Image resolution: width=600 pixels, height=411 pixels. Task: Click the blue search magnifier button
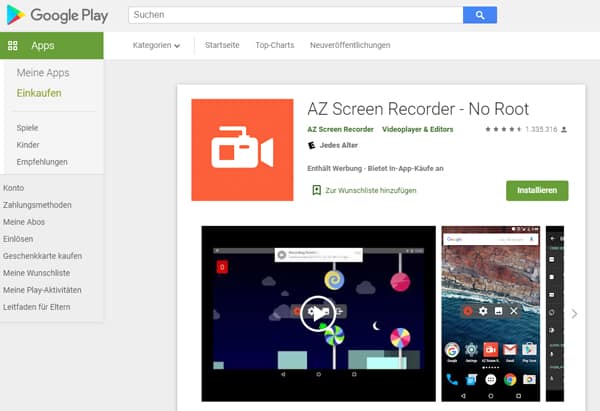point(480,15)
